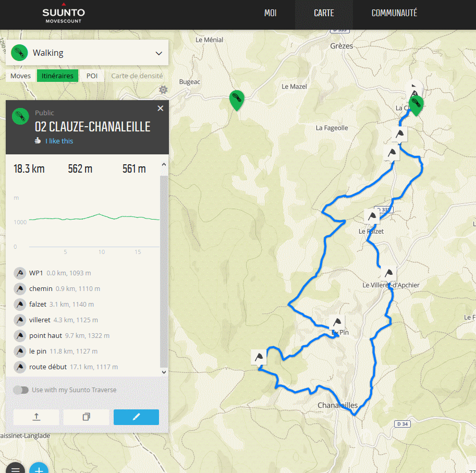Open the map settings gear icon
This screenshot has height=473, width=476.
163,90
